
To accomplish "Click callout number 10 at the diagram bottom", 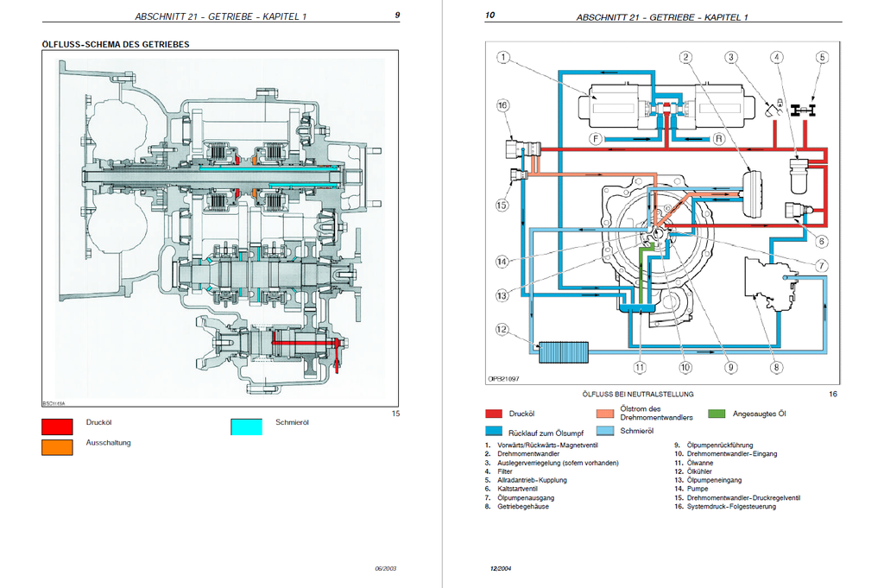I will click(685, 368).
